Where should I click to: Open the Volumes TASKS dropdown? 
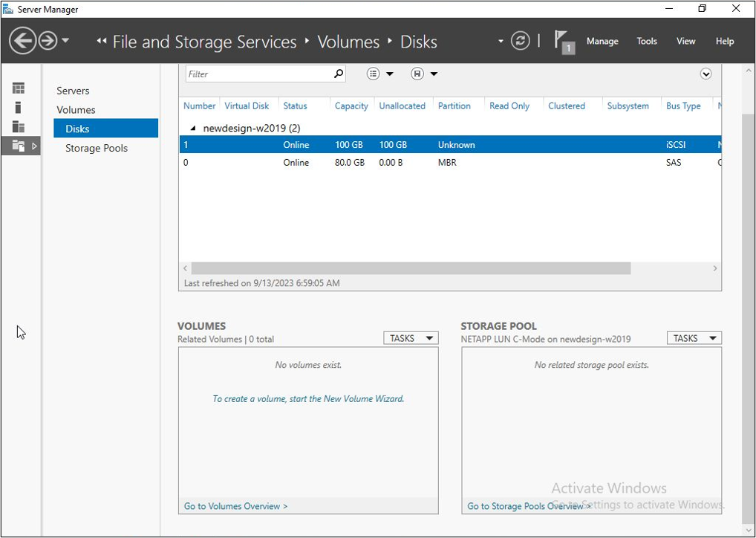click(x=411, y=338)
